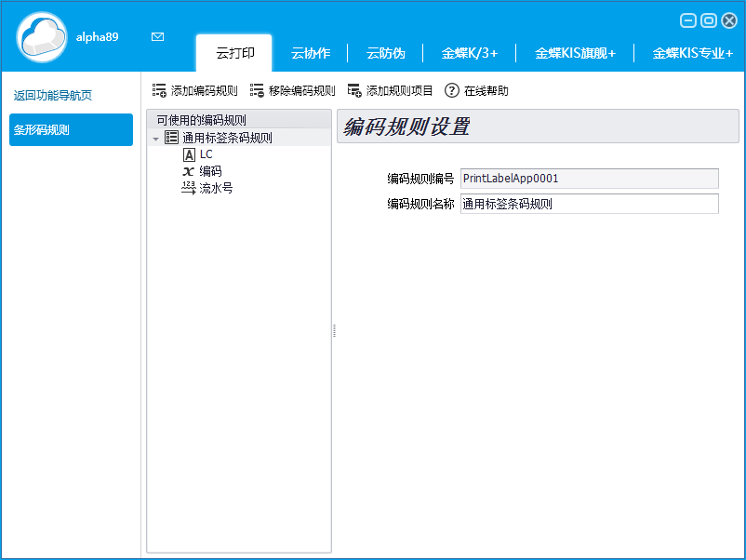Select the 流水号 tree item
This screenshot has width=746, height=560.
[217, 189]
